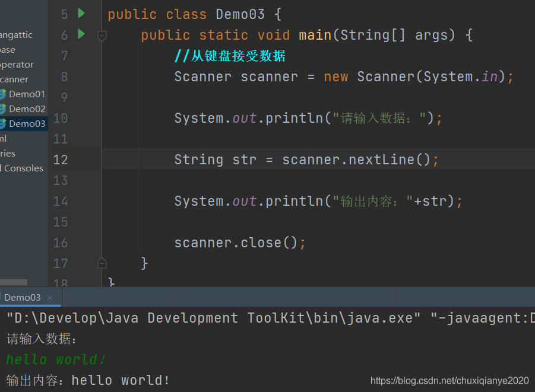Click console output line '输出内容: hello world!'
The width and height of the screenshot is (535, 392).
point(88,380)
